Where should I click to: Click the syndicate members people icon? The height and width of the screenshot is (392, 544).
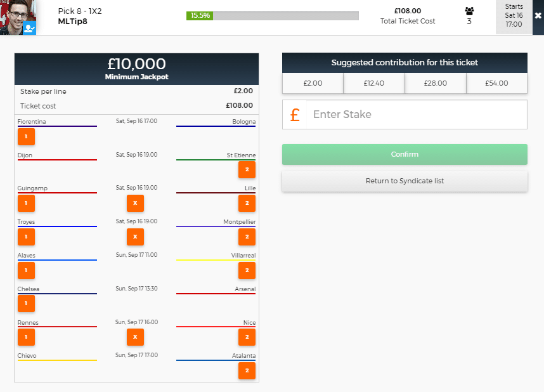click(469, 11)
